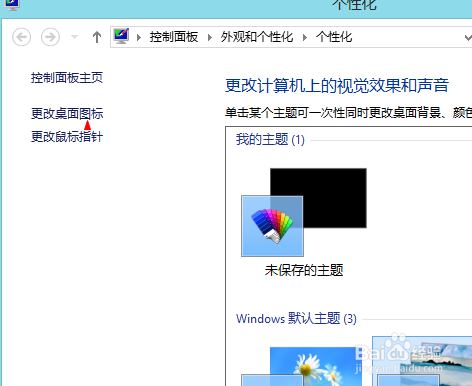Open the 更改桌面图标 link
Viewport: 472px width, 386px height.
click(x=67, y=114)
